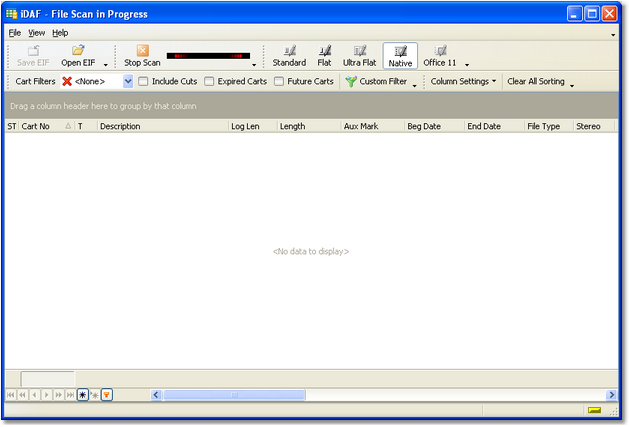Viewport: 629px width, 427px height.
Task: Expand the Column Settings dropdown
Action: [x=463, y=81]
